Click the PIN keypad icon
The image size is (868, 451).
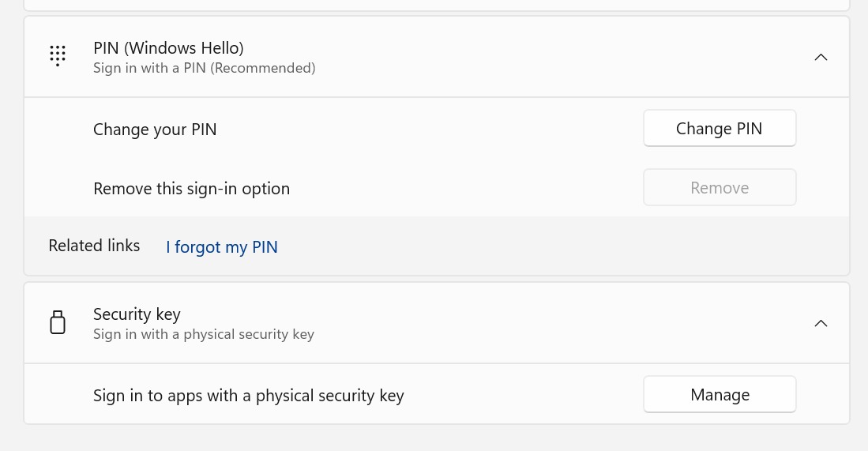click(58, 56)
